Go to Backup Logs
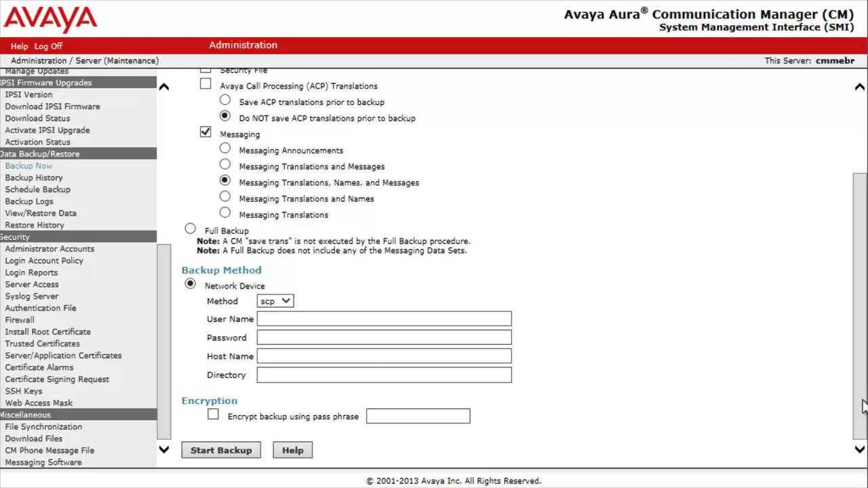 [x=29, y=201]
